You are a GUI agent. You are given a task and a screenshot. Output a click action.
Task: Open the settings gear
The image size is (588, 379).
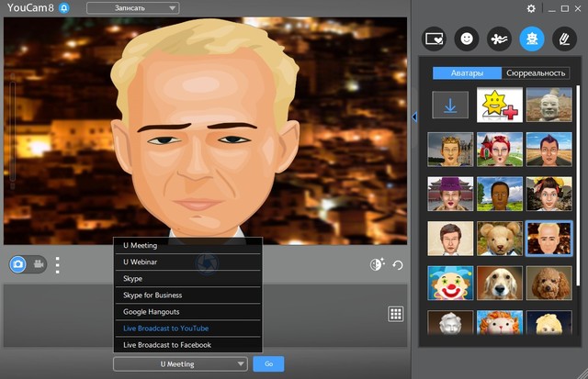point(531,8)
